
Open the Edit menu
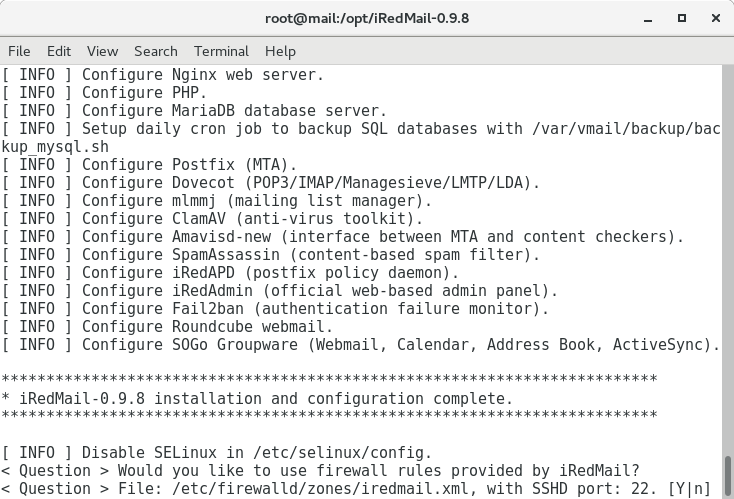[59, 51]
